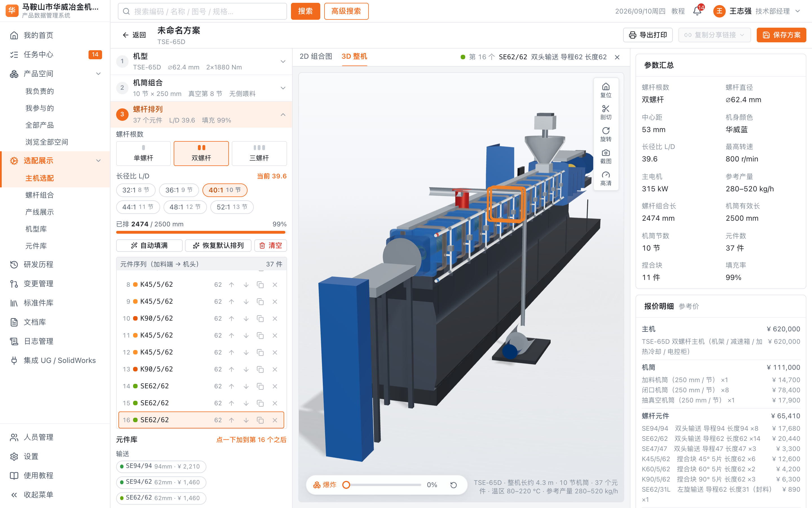Duplicate element 12 K45/5/62
Screen dimensions: 812x508
260,352
